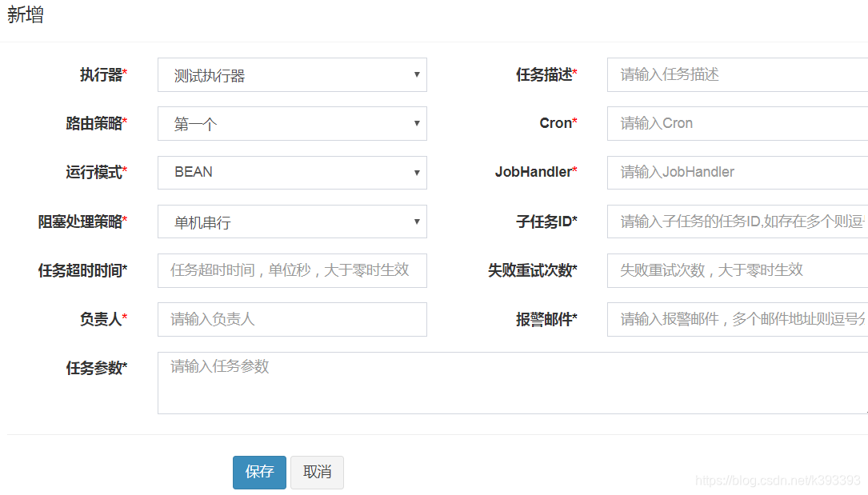
Task: Click the 任务描述 input field
Action: click(738, 74)
